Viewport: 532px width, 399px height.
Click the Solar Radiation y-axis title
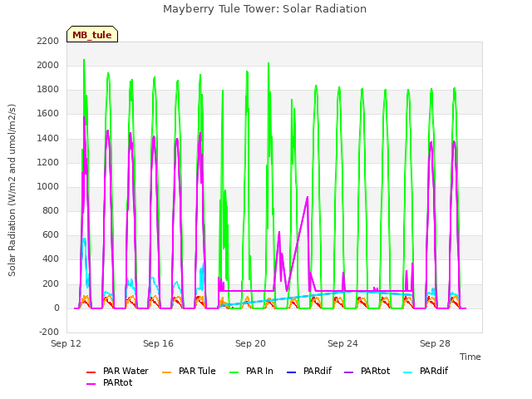(x=12, y=190)
